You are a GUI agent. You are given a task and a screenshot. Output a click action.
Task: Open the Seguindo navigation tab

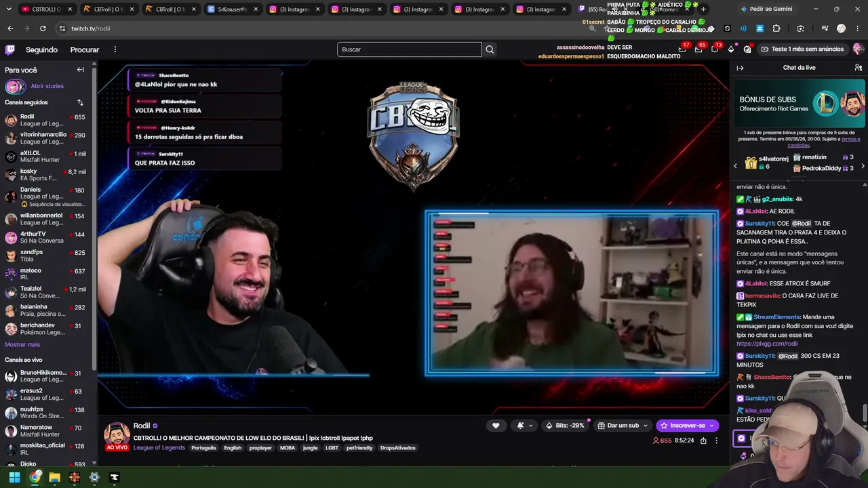[x=41, y=49]
